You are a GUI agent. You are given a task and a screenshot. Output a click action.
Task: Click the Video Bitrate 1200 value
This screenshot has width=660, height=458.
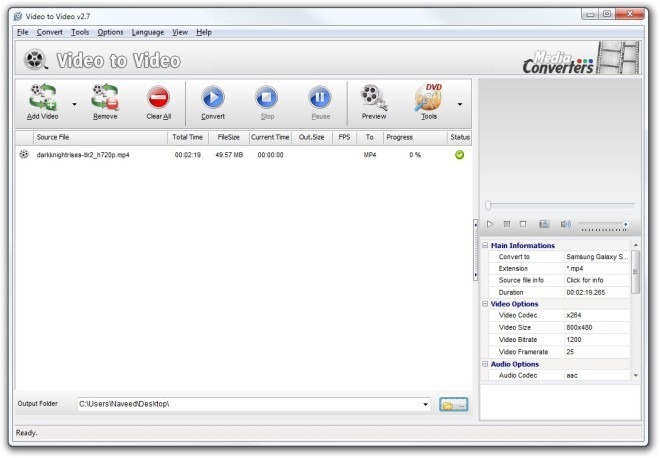(597, 340)
